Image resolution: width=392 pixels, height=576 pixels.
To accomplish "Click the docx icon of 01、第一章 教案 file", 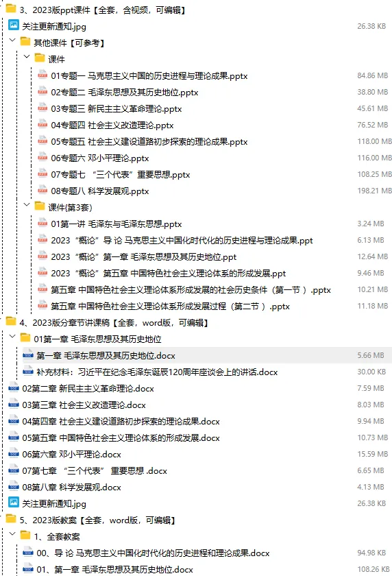I will [x=28, y=568].
